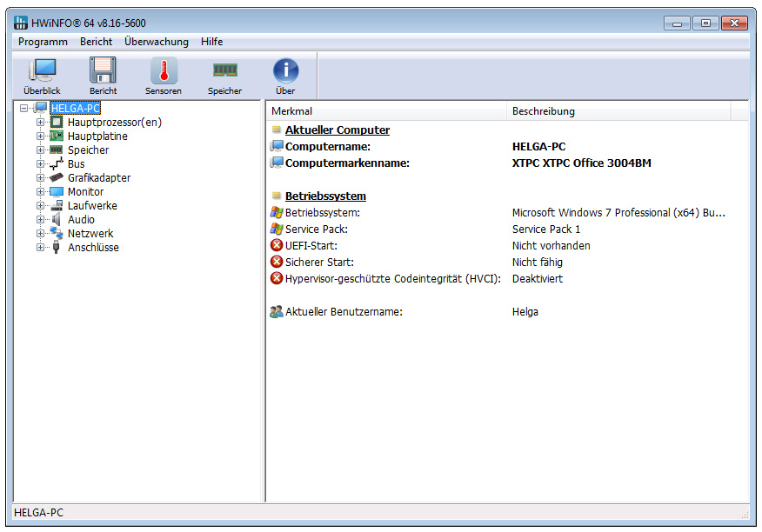
Task: Collapse the HELGA-PC root node
Action: (23, 109)
